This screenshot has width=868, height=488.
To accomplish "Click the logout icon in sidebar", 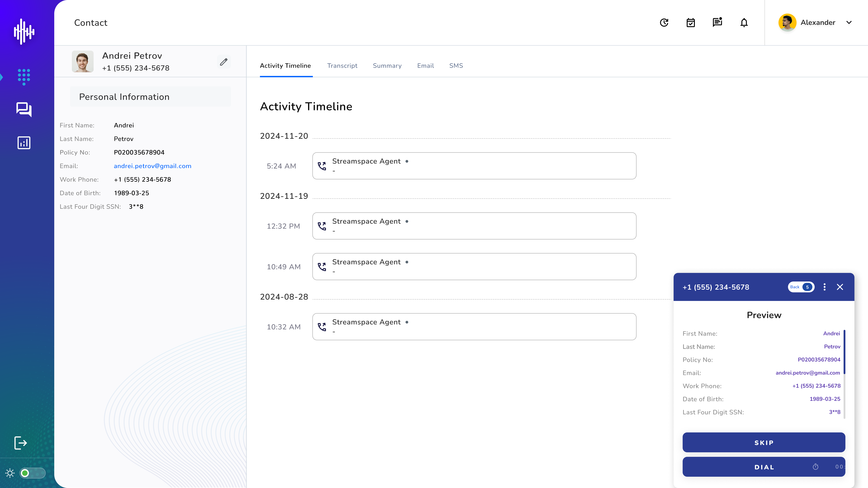I will tap(20, 443).
